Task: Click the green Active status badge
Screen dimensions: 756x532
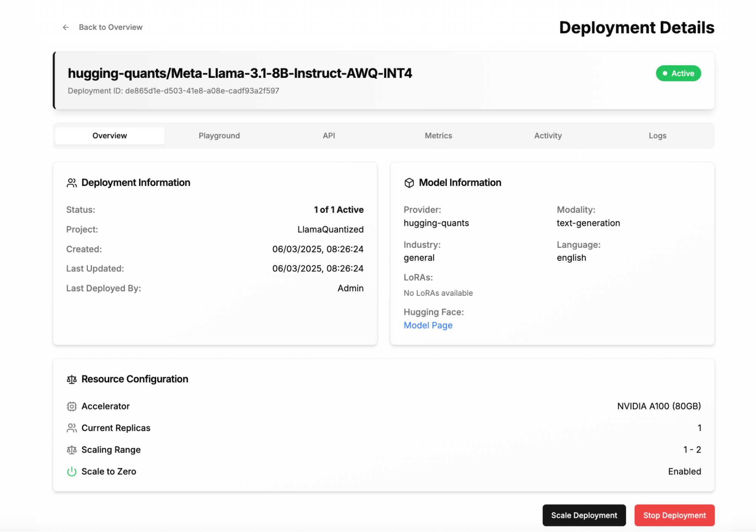Action: point(678,73)
